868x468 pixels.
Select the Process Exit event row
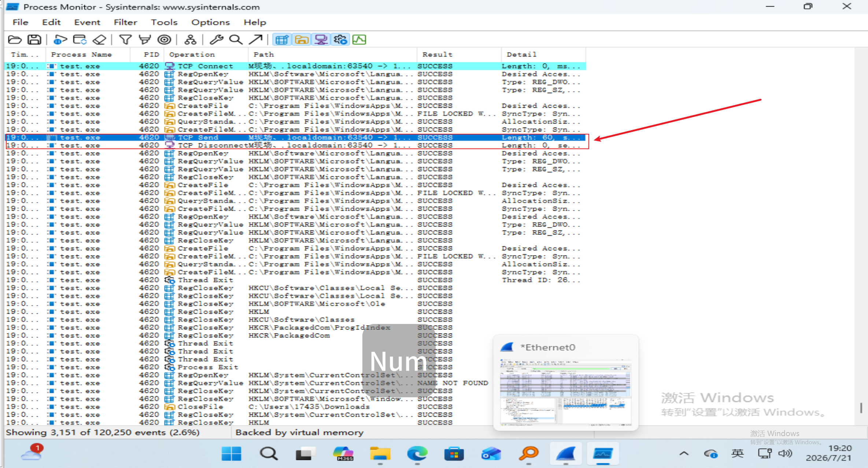[295, 367]
